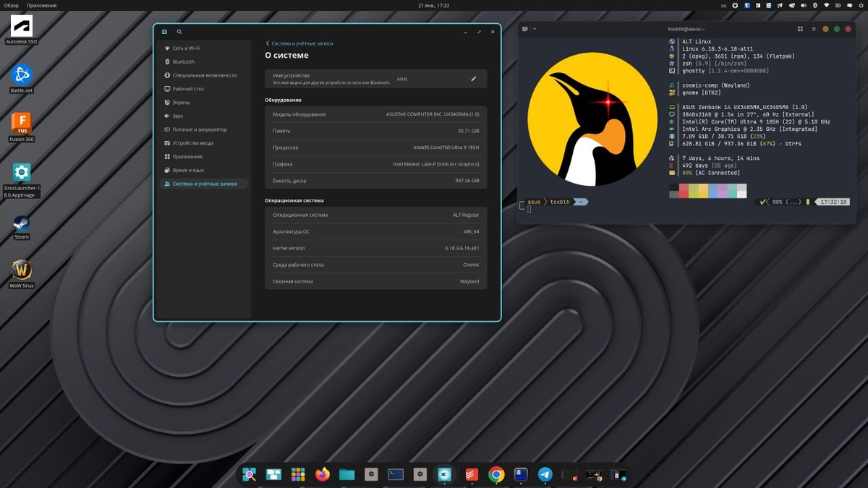
Task: Click the date and time in top panel
Action: click(433, 6)
